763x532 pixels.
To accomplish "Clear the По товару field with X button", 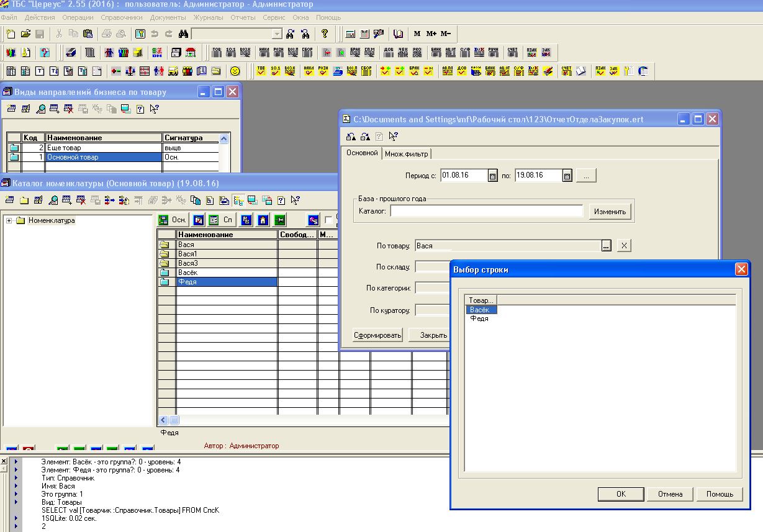I will pyautogui.click(x=625, y=246).
